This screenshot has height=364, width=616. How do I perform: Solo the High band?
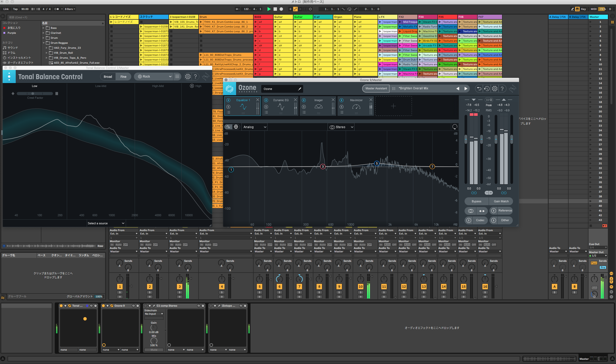(192, 86)
